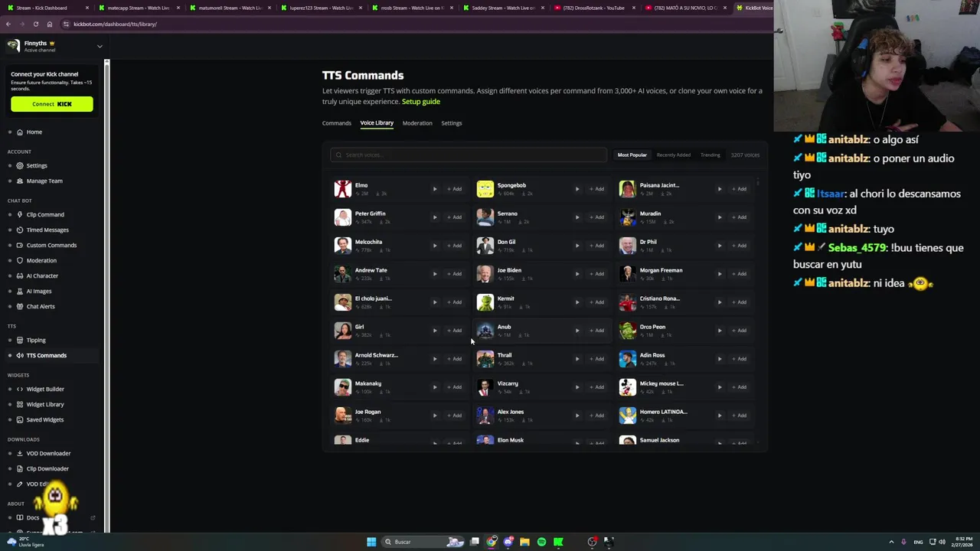Select the Voice Library tab
The image size is (980, 551).
[x=377, y=123]
